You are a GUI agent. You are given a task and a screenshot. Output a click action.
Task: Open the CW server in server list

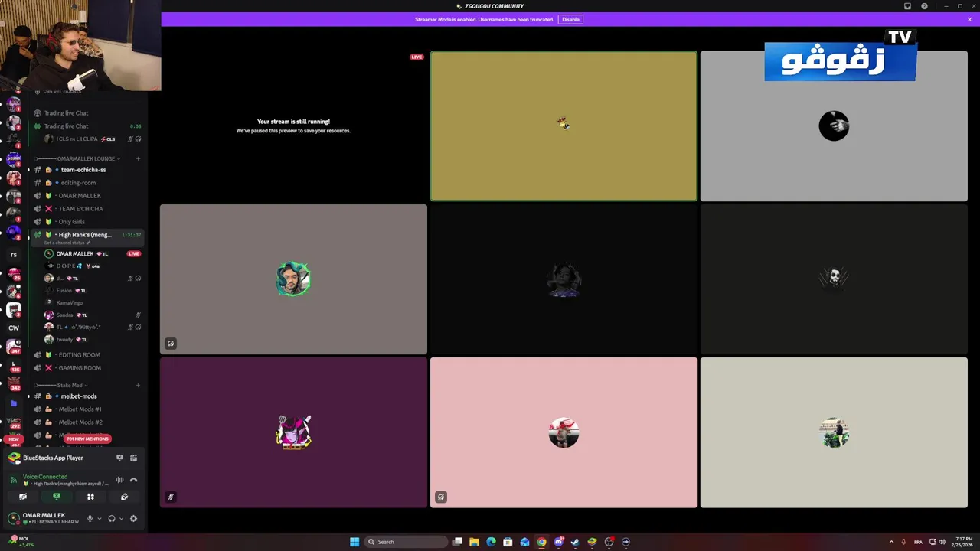14,328
